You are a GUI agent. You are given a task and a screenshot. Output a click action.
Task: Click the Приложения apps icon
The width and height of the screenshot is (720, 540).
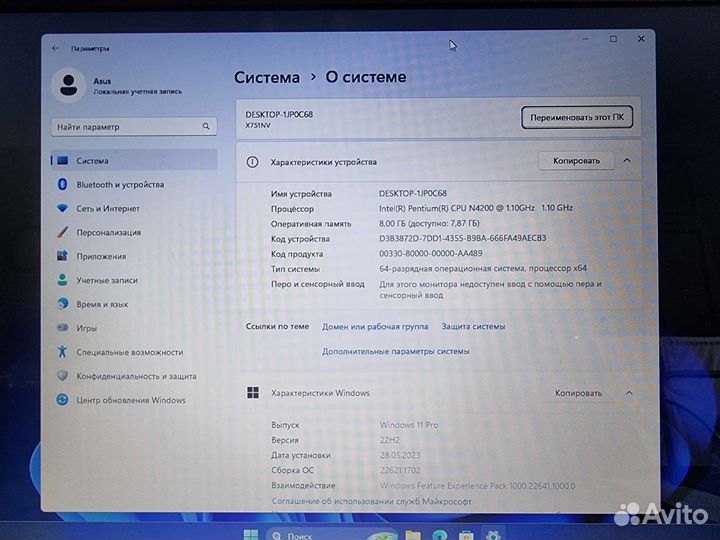[x=62, y=256]
